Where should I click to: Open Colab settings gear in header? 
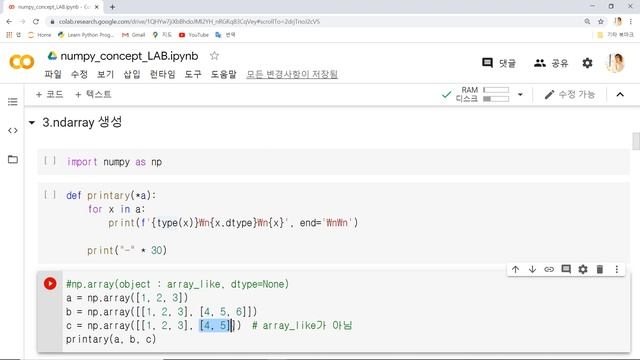(x=587, y=63)
